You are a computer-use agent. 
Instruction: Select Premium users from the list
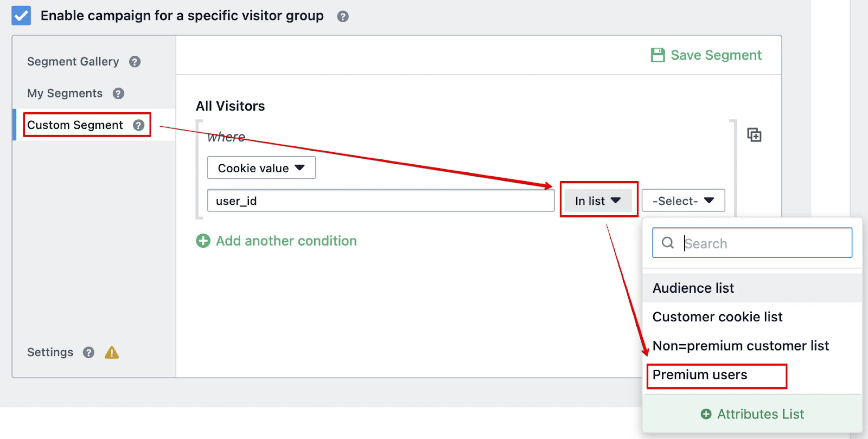700,375
